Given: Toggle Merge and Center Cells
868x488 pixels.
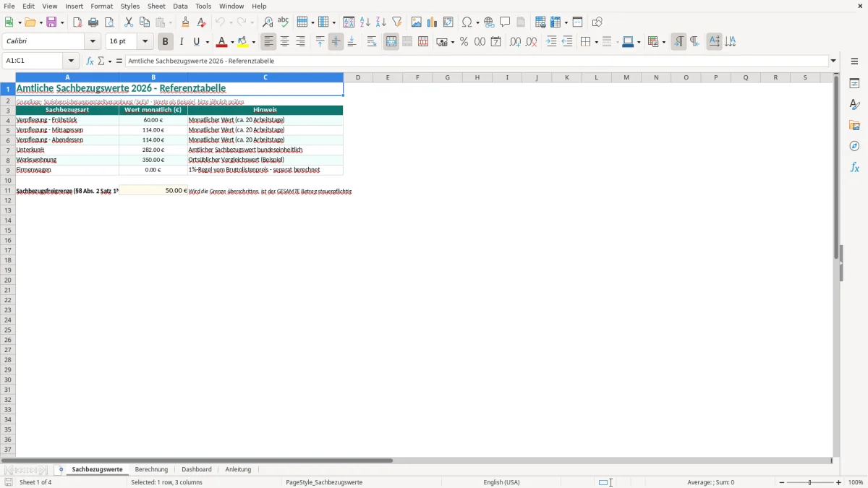Looking at the screenshot, I should click(x=391, y=42).
